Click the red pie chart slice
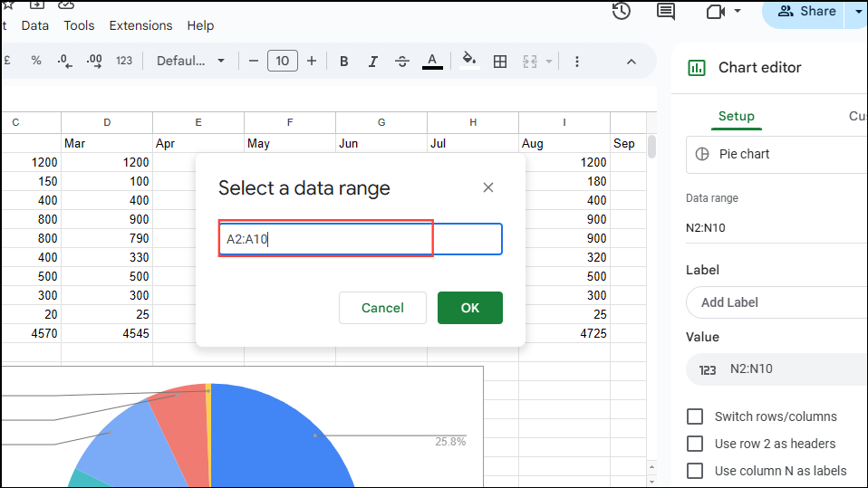Screen dimensions: 868x488 pos(183,429)
